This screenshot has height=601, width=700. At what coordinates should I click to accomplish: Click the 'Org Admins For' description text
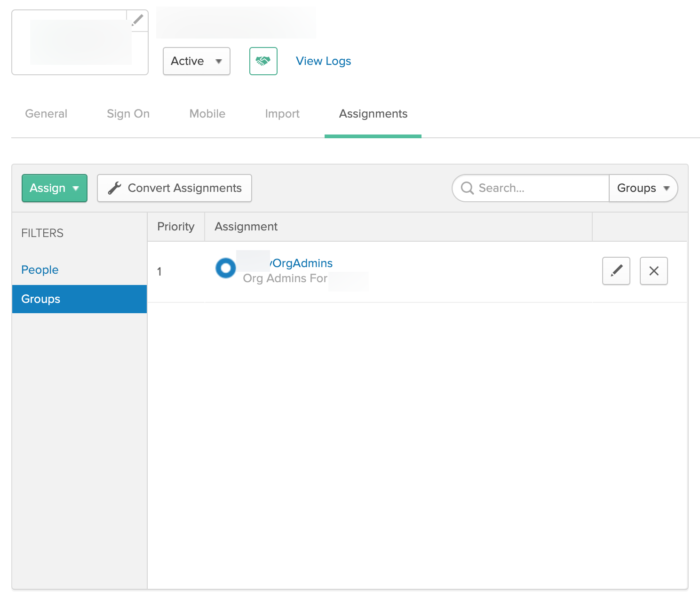click(285, 278)
